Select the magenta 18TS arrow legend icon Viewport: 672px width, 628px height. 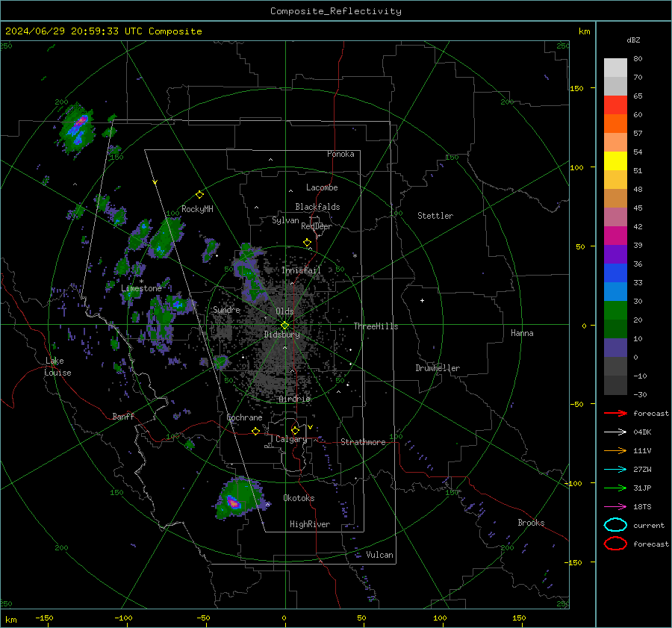coord(615,507)
